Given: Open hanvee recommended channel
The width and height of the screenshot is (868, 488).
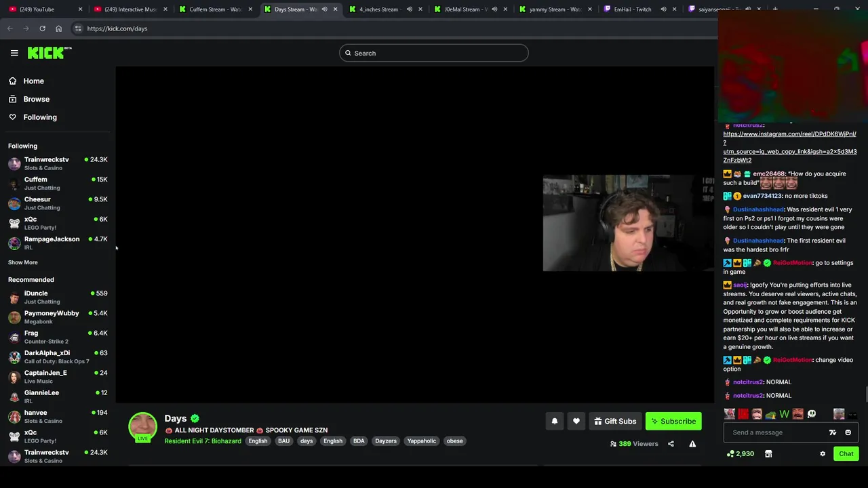Looking at the screenshot, I should 58,416.
